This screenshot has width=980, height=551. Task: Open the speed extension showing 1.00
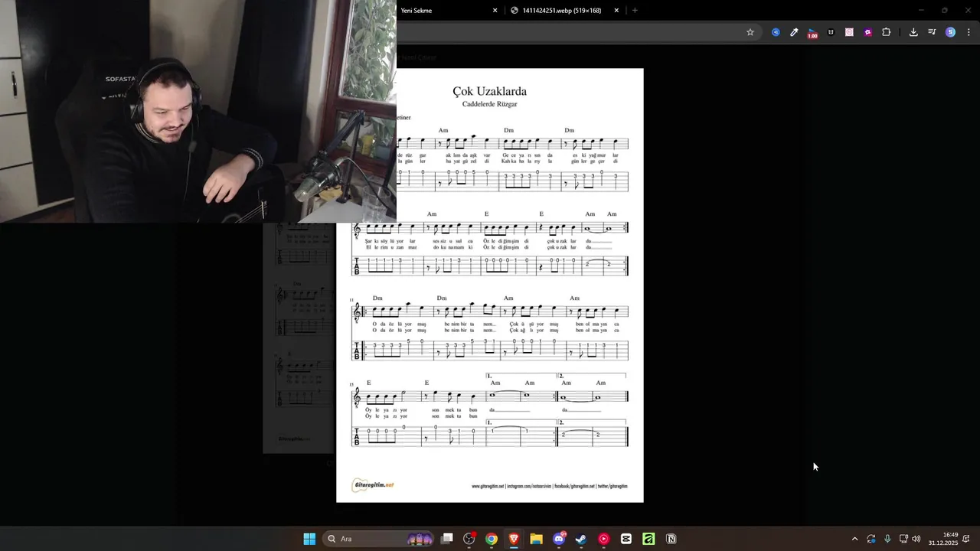click(812, 33)
